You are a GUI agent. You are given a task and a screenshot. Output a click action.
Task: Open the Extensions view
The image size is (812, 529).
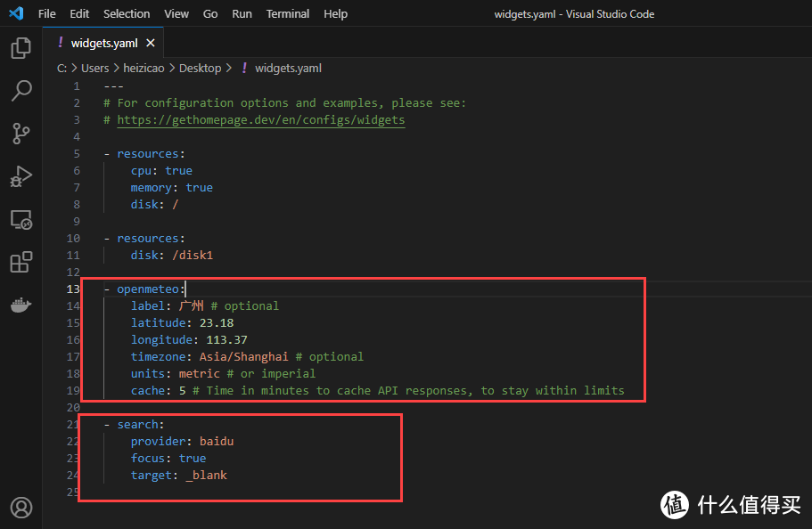click(x=21, y=262)
